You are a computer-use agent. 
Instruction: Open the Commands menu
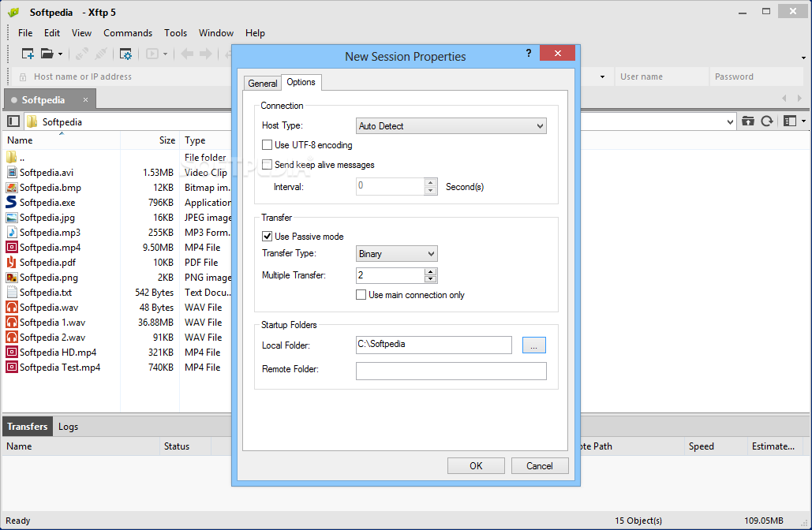[x=127, y=32]
